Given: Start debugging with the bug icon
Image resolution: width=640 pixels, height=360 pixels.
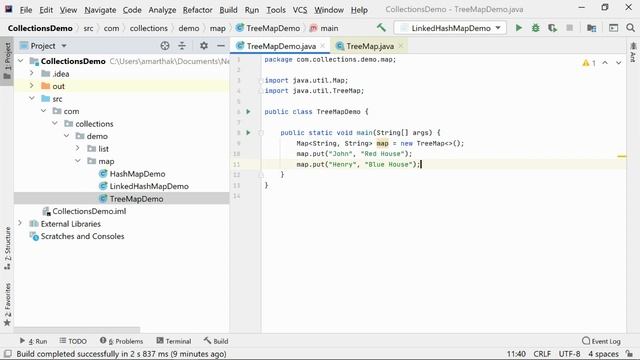Looking at the screenshot, I should click(536, 28).
